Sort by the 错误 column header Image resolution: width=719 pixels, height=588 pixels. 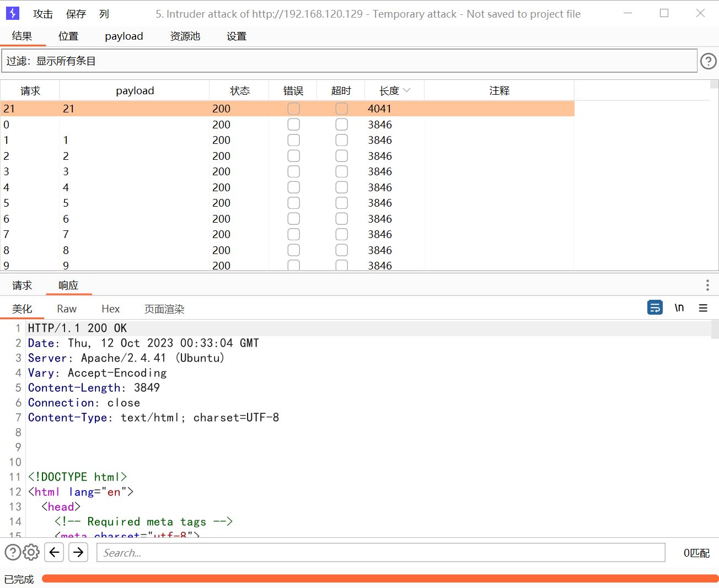coord(293,90)
